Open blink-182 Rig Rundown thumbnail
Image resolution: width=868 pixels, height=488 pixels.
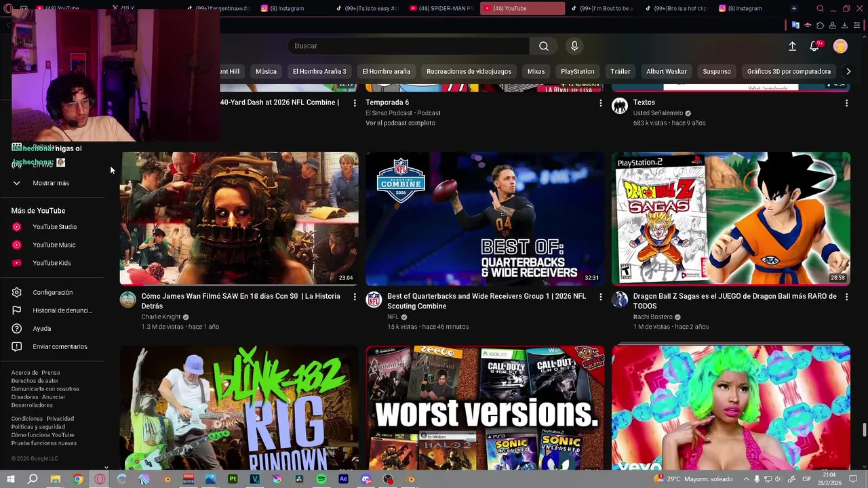[x=239, y=408]
